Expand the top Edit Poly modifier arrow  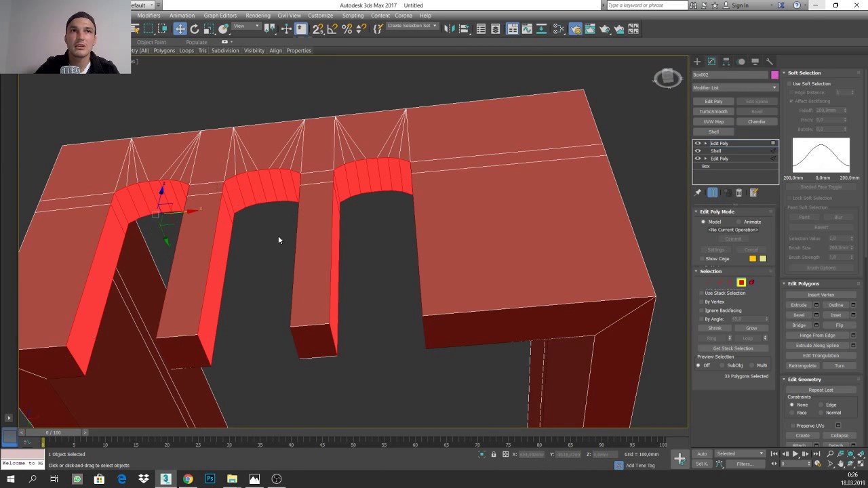705,144
